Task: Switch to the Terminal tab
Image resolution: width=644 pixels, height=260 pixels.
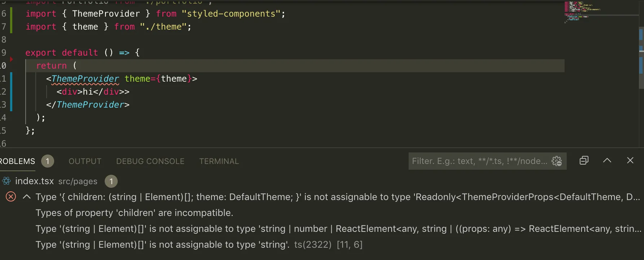Action: (x=219, y=161)
